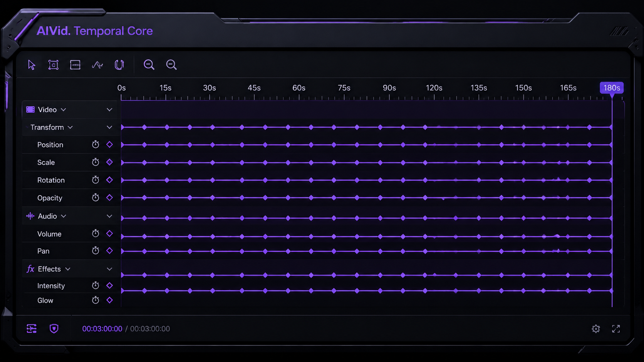The height and width of the screenshot is (362, 644).
Task: Toggle the magnet snapping tool
Action: 119,65
